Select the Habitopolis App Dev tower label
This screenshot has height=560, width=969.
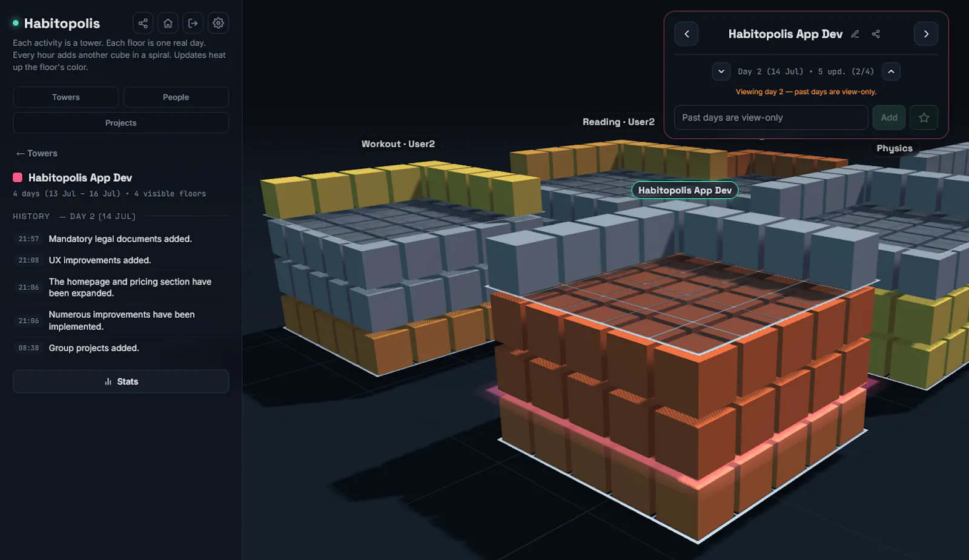pos(685,190)
